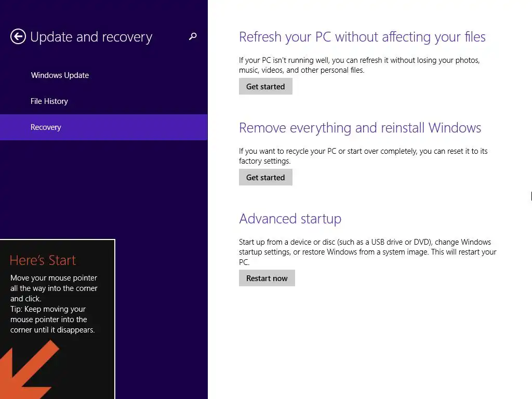Click the back arrow beside Update and recovery

coord(18,36)
